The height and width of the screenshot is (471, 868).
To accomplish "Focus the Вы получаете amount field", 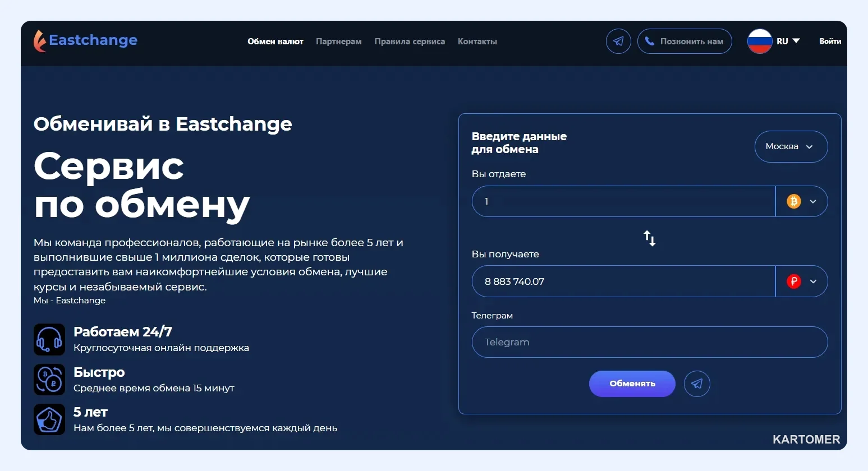I will click(x=623, y=281).
